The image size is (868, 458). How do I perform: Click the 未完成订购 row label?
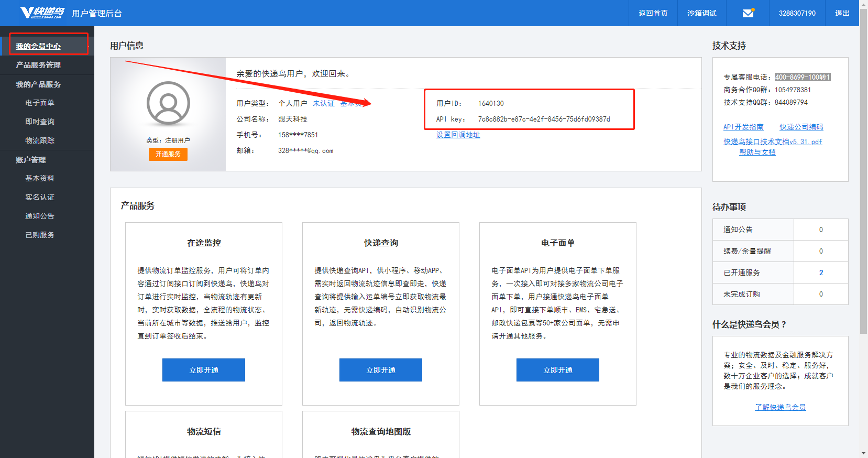point(741,294)
